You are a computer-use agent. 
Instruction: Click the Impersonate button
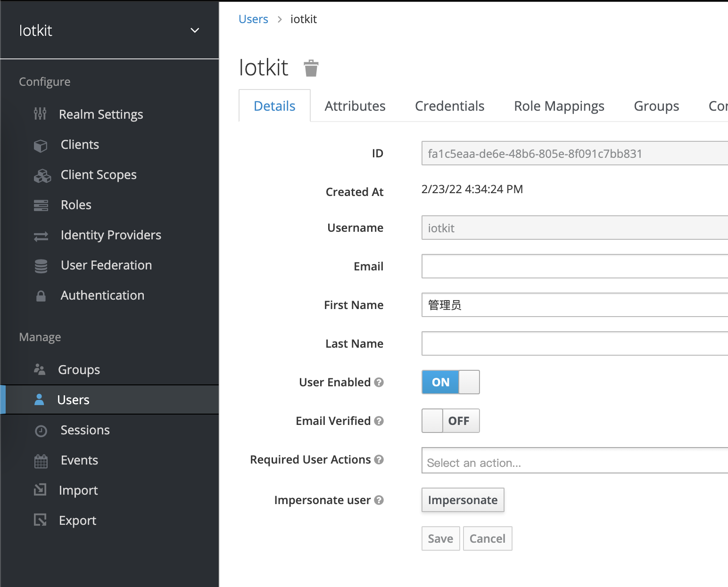[x=463, y=500]
